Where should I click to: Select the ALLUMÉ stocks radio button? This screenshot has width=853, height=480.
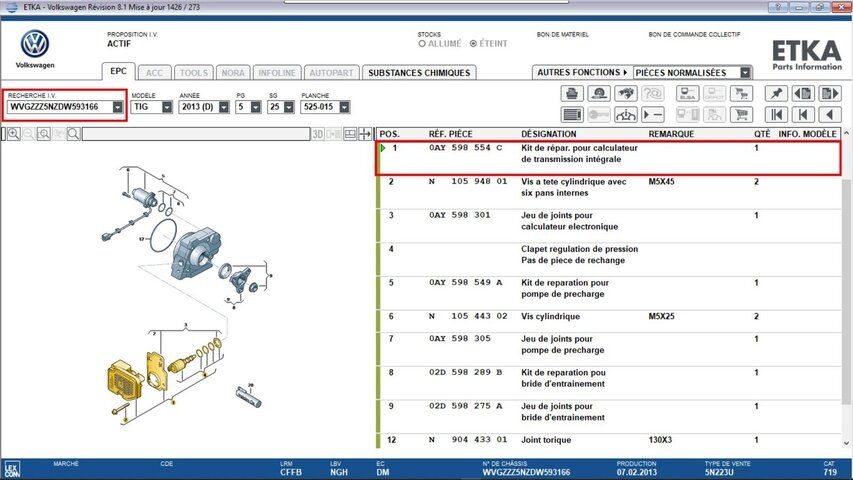click(422, 44)
